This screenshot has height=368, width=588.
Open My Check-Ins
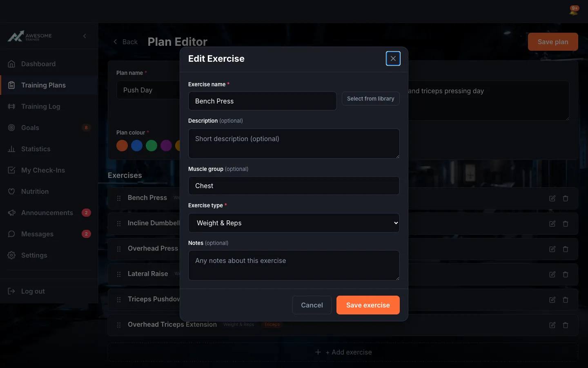click(49, 170)
